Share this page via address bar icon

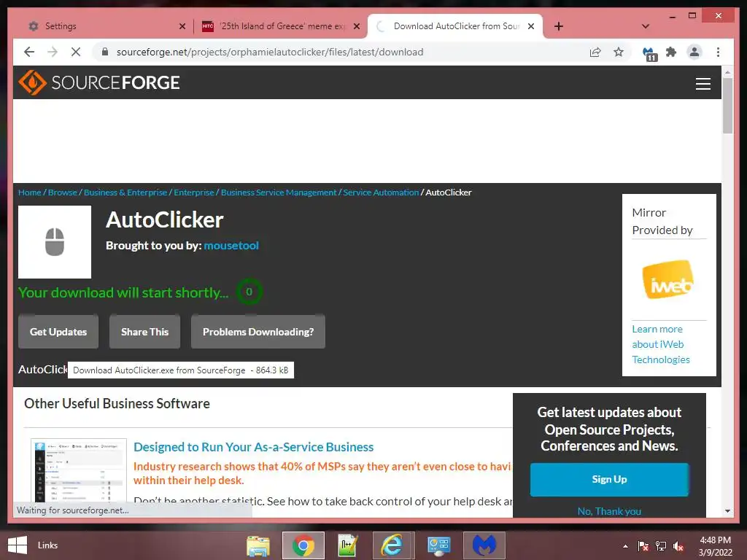tap(595, 52)
